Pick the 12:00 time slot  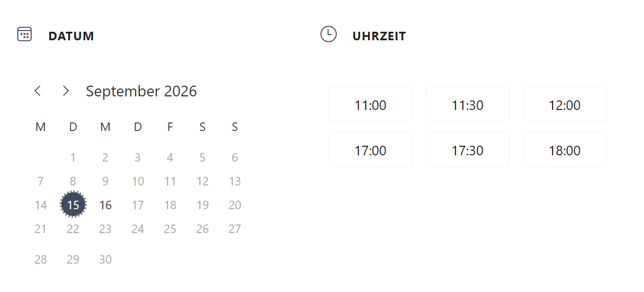[x=564, y=104]
